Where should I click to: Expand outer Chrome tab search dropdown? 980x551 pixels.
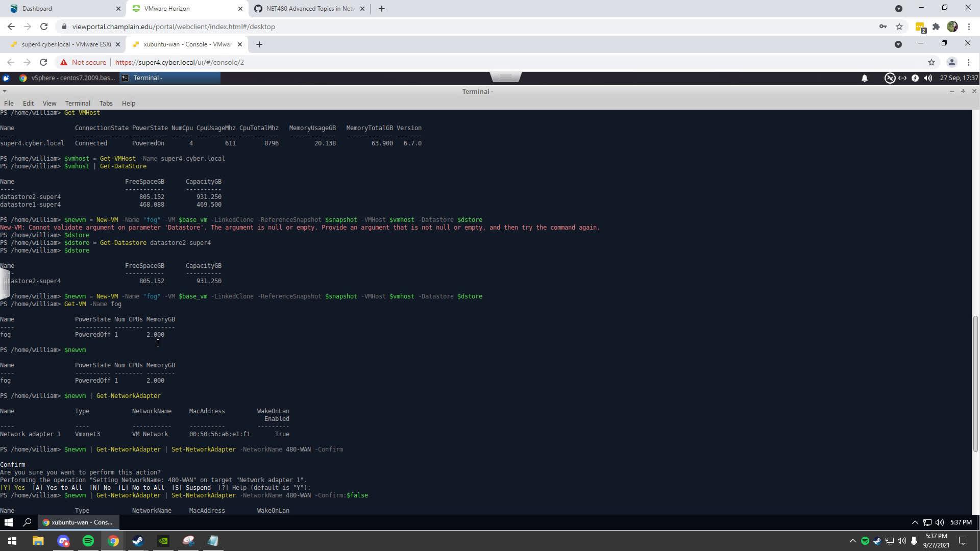pyautogui.click(x=898, y=9)
